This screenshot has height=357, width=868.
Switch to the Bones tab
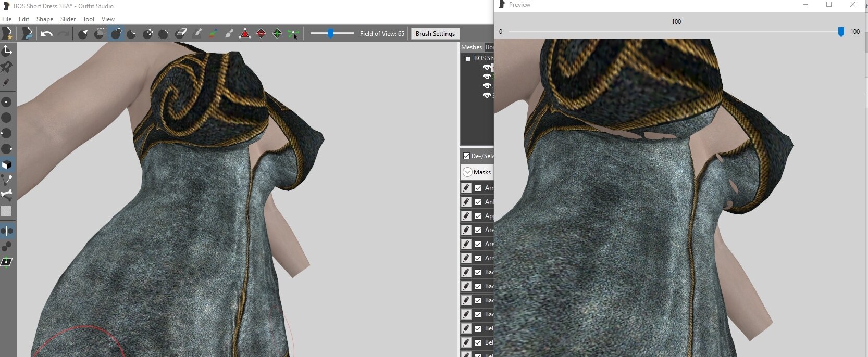click(489, 47)
